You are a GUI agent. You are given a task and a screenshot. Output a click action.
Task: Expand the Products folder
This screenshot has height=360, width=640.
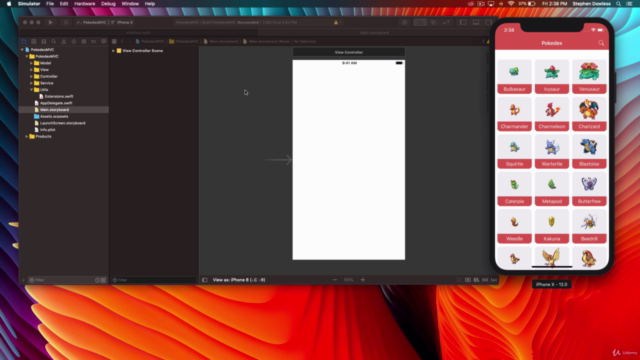coord(27,136)
